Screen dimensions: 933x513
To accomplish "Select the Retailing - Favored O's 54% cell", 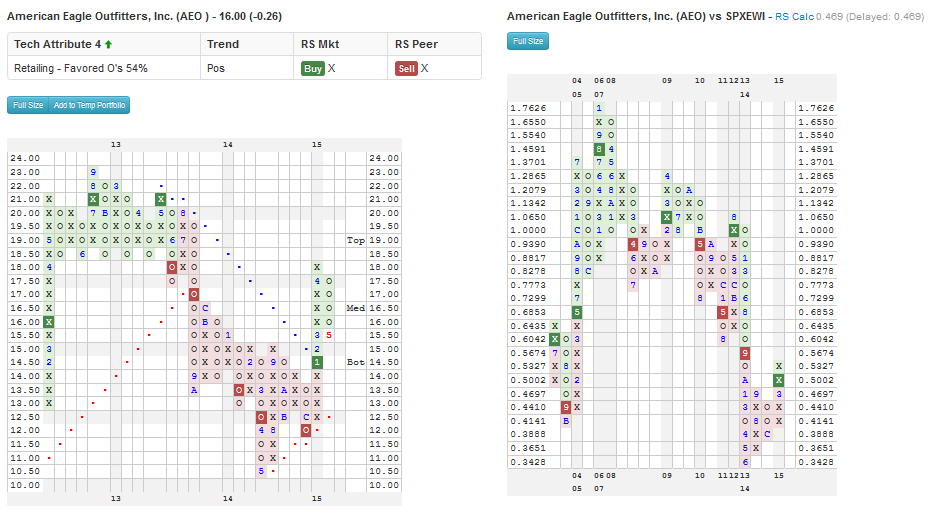I will click(104, 68).
